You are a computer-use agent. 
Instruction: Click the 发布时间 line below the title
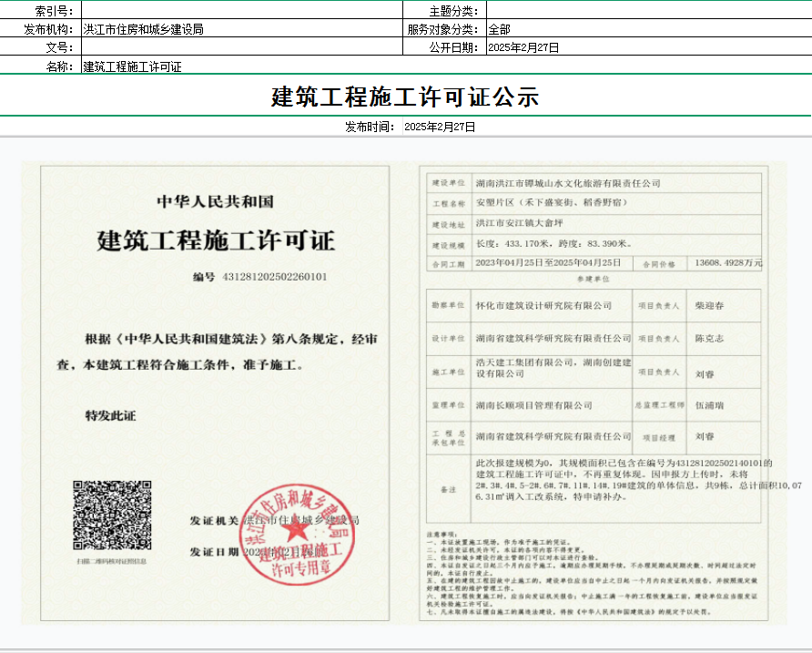pos(410,128)
